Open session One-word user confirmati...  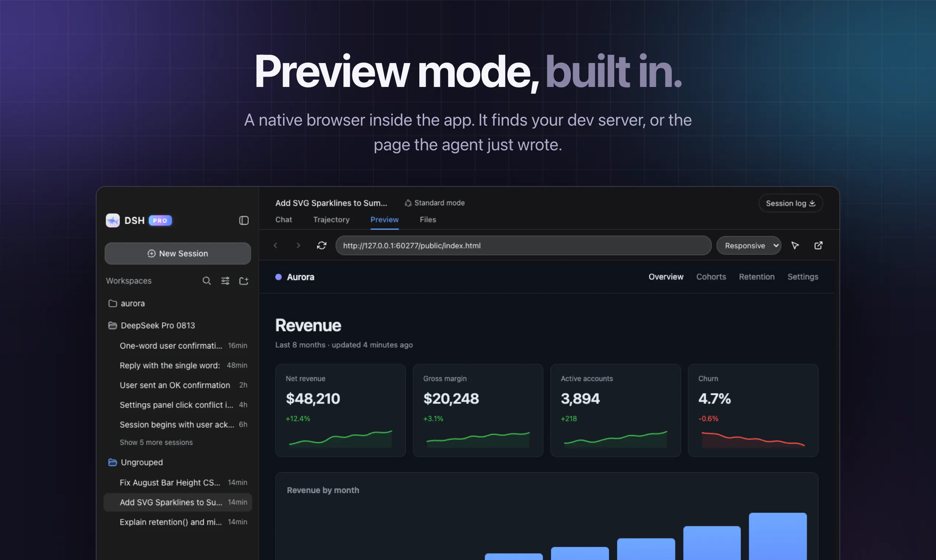tap(178, 346)
